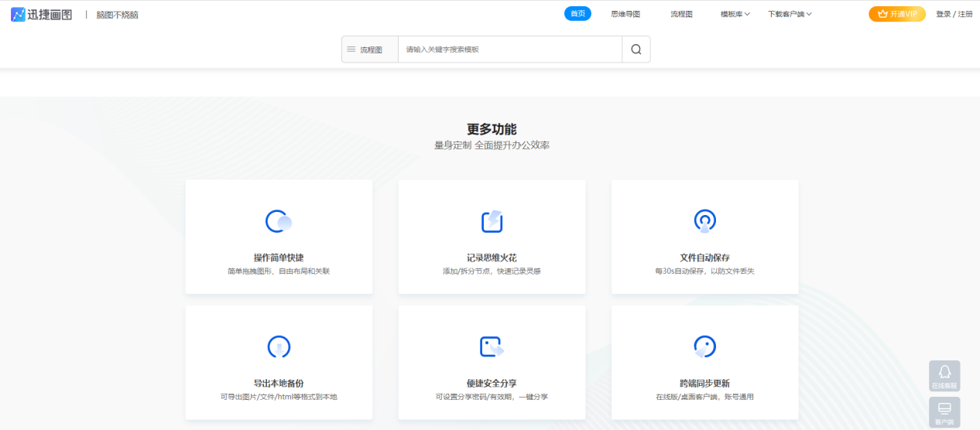Click the hamburger icon beside 流程图
Viewport: 980px width, 430px height.
pyautogui.click(x=351, y=49)
